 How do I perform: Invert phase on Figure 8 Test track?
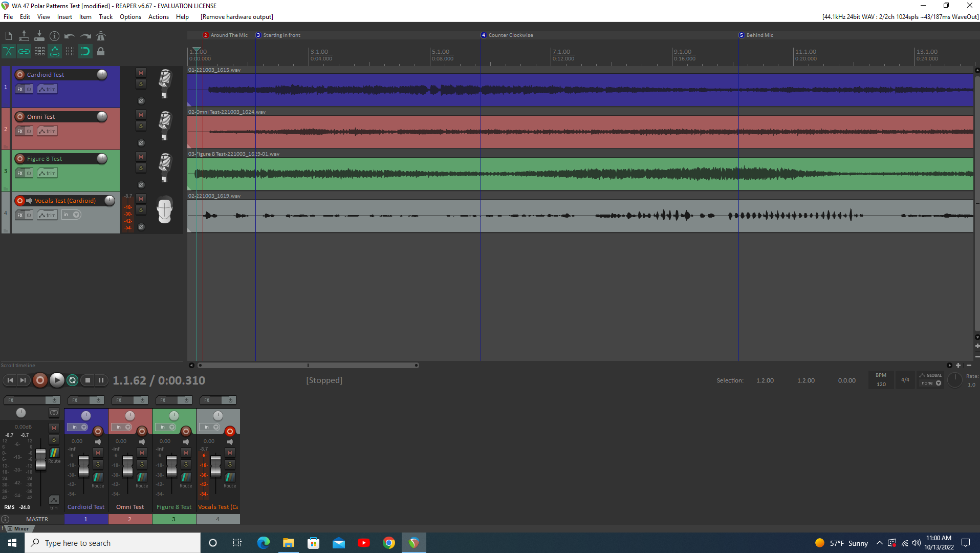141,185
